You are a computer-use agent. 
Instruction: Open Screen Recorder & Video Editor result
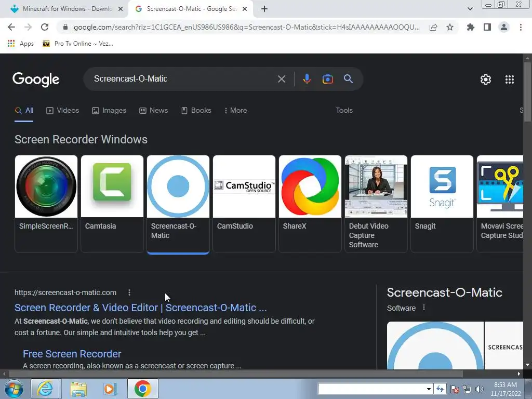(140, 308)
